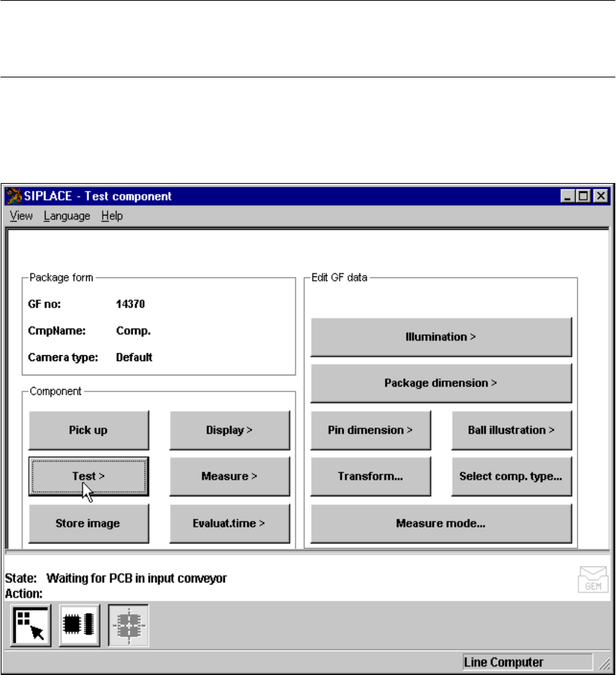Open the Pin dimension > button
The height and width of the screenshot is (675, 616).
371,430
